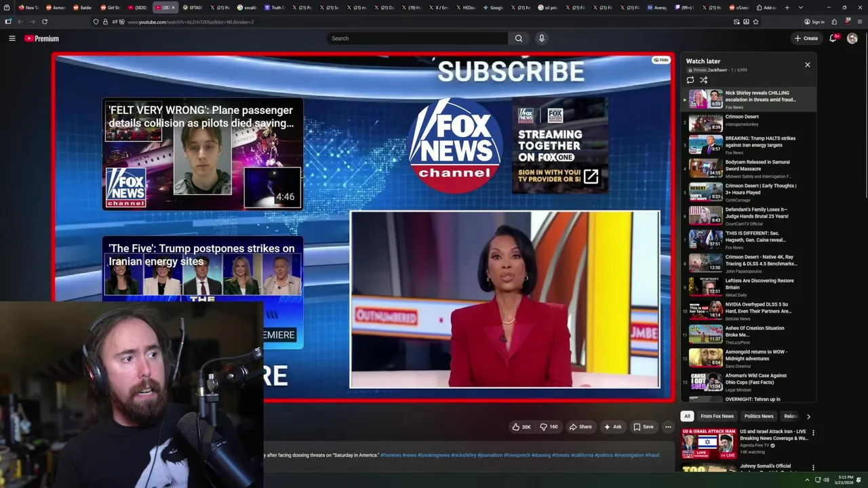The width and height of the screenshot is (868, 488).
Task: Click the browser address bar URL
Action: 191,22
